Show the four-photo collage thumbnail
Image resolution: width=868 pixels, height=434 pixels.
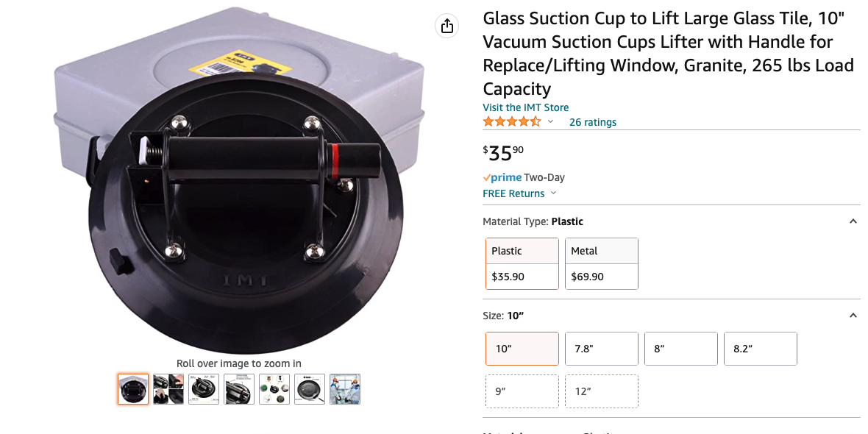point(168,389)
